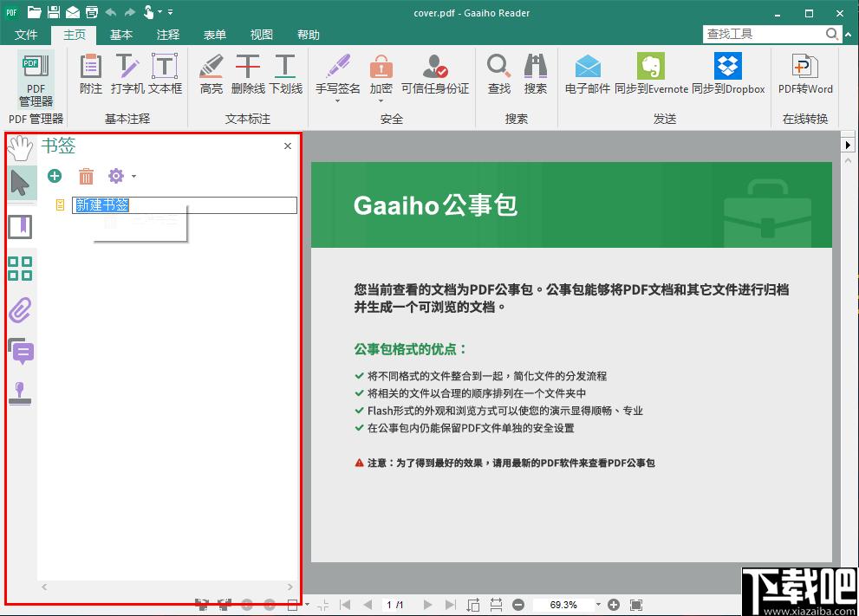Open the page thumbnails grid panel
This screenshot has height=616, width=859.
click(20, 269)
